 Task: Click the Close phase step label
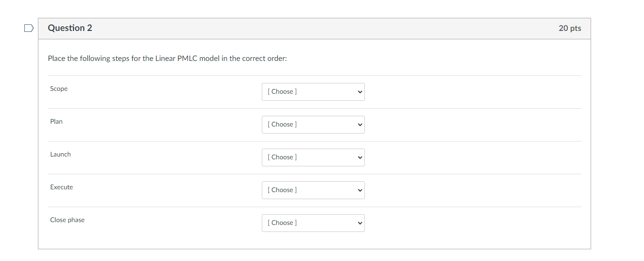(x=67, y=220)
